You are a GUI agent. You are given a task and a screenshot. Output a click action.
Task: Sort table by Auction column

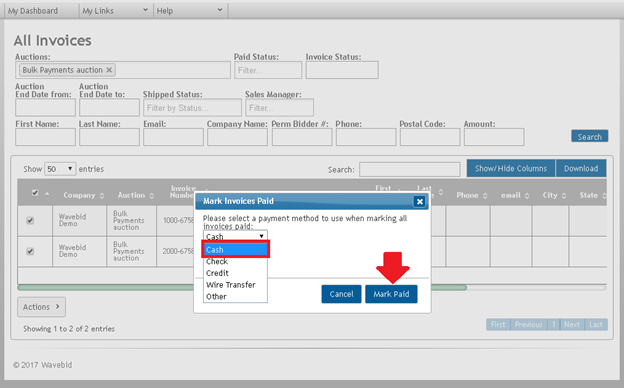[x=136, y=195]
